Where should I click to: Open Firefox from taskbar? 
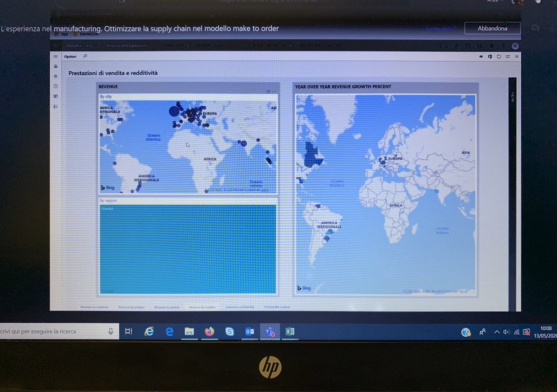pos(209,331)
